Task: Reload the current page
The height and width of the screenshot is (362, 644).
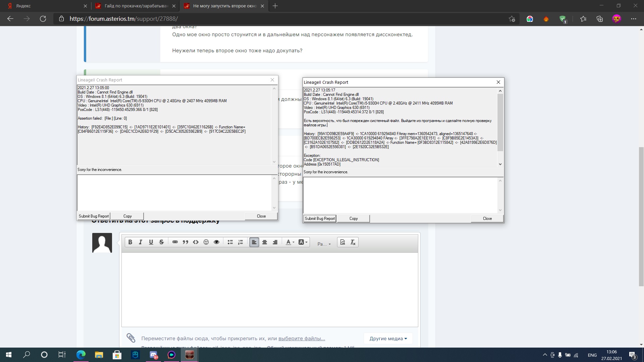Action: click(x=43, y=19)
